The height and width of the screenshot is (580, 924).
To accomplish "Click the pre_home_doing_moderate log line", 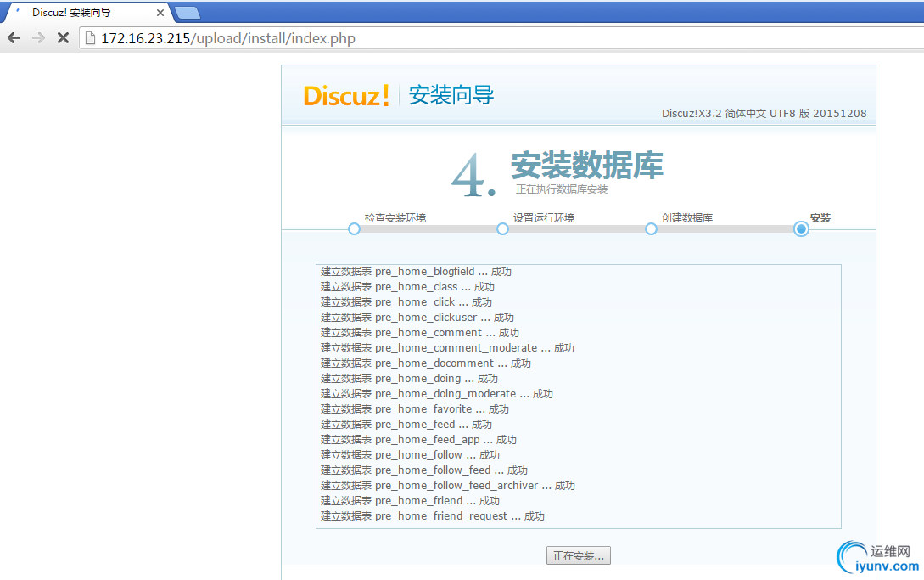I will 437,394.
